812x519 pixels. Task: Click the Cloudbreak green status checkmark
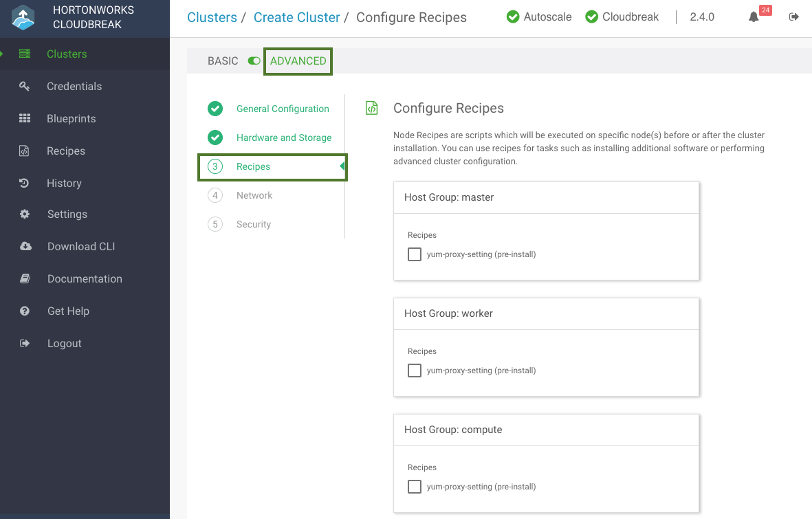591,17
